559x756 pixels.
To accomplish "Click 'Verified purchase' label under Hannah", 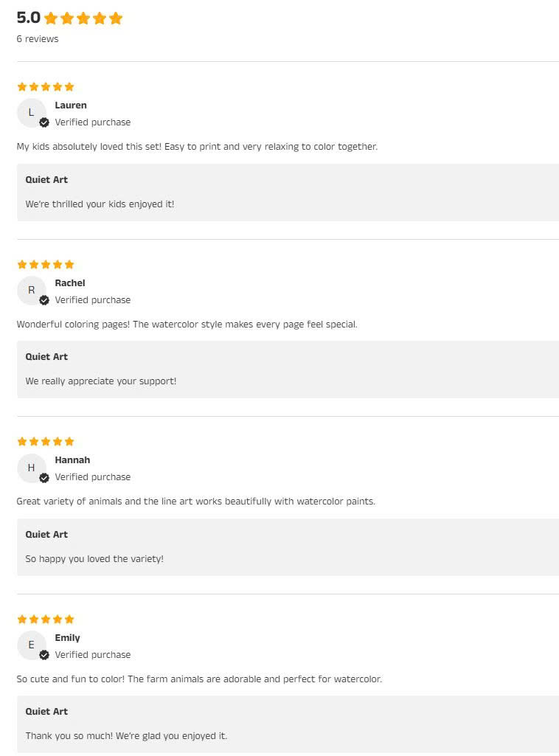I will tap(93, 477).
